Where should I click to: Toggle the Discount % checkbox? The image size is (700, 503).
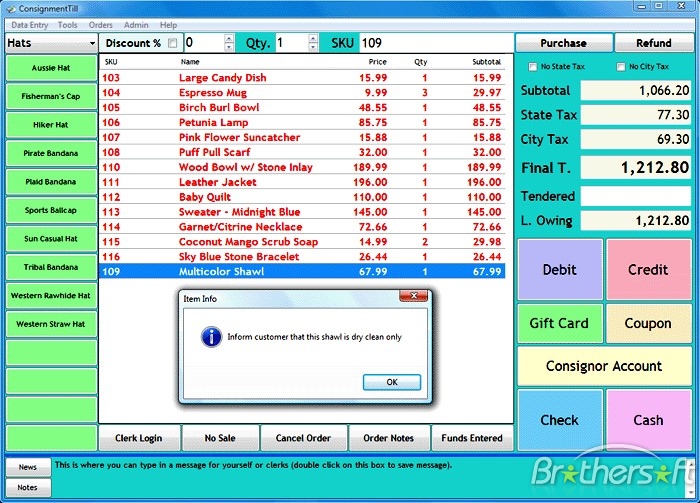point(172,43)
